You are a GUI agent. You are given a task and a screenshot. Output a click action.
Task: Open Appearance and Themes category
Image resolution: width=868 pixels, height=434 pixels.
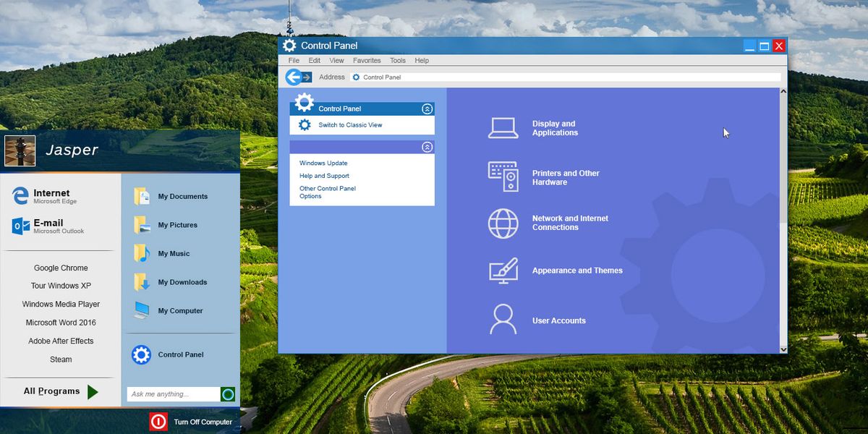point(576,270)
